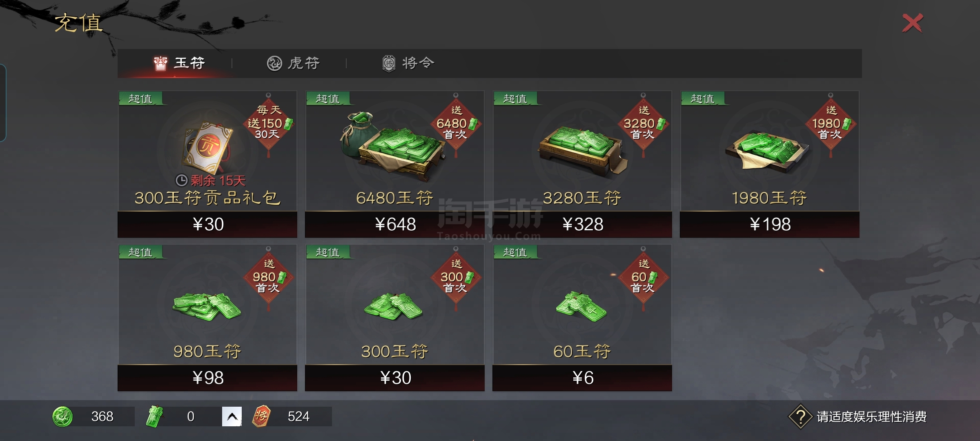Open the question mark help icon
The image size is (980, 441).
click(x=800, y=417)
